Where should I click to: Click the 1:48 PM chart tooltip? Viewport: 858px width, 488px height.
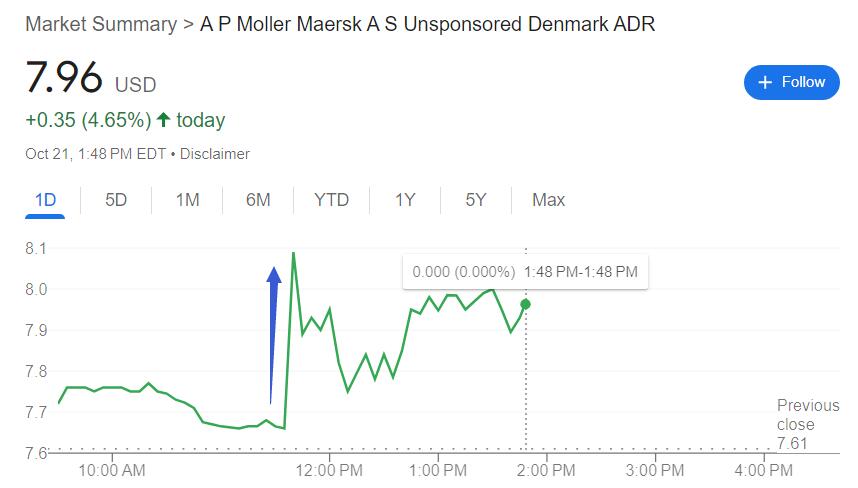pos(525,271)
